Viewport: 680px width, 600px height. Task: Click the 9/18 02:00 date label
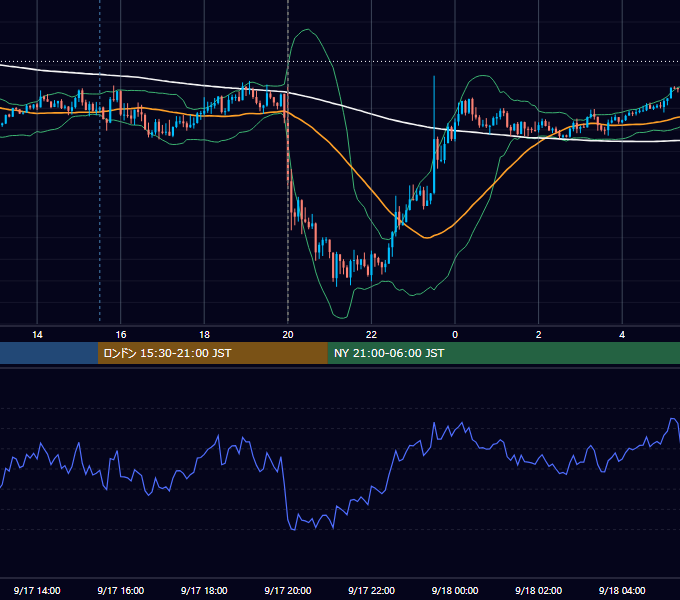538,590
